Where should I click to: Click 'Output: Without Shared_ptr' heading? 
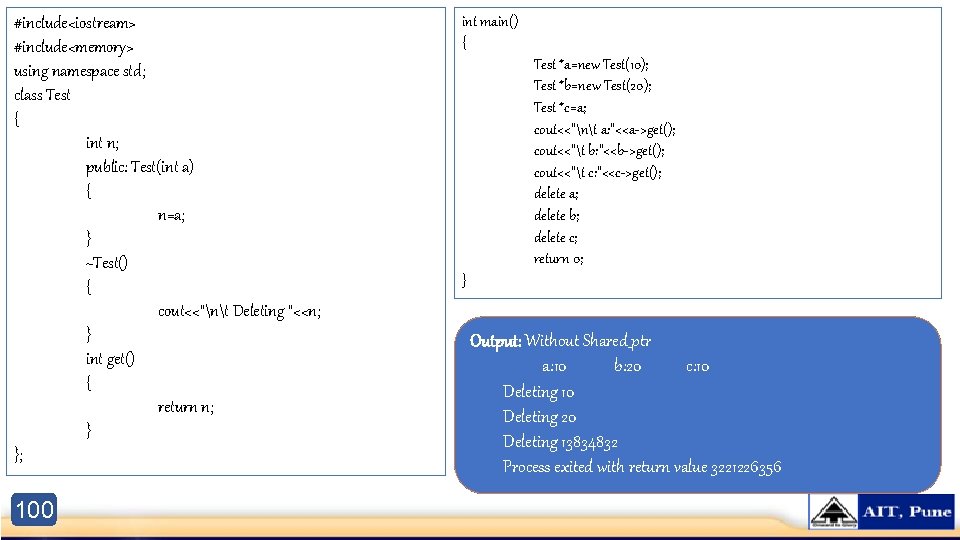click(x=560, y=340)
